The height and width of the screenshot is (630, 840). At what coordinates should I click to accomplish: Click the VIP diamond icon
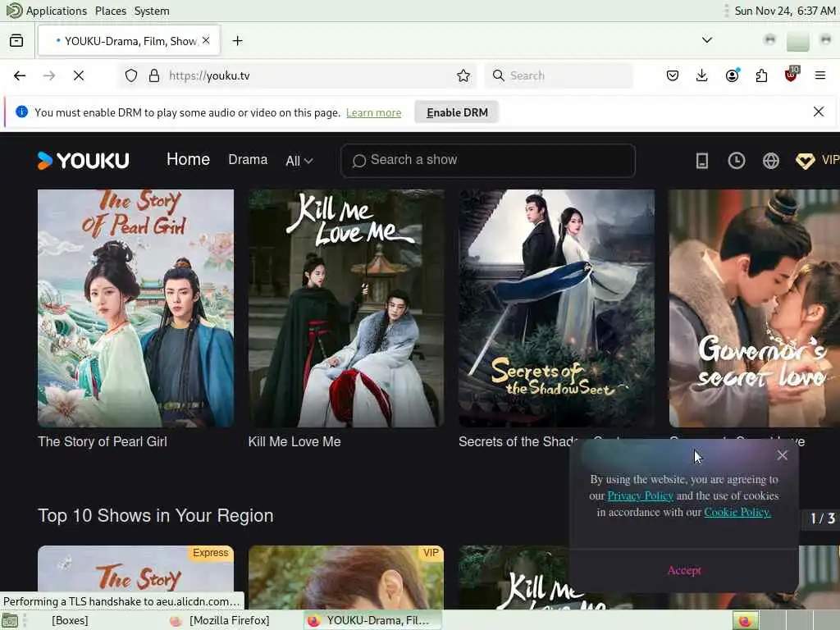click(x=805, y=160)
